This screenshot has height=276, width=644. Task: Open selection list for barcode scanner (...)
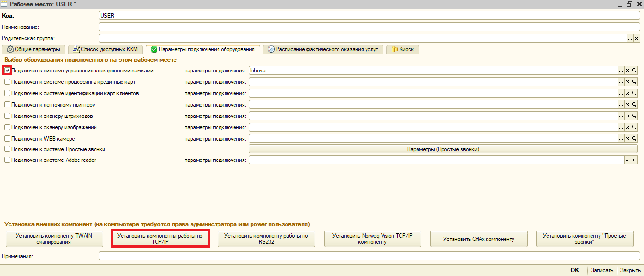click(621, 116)
